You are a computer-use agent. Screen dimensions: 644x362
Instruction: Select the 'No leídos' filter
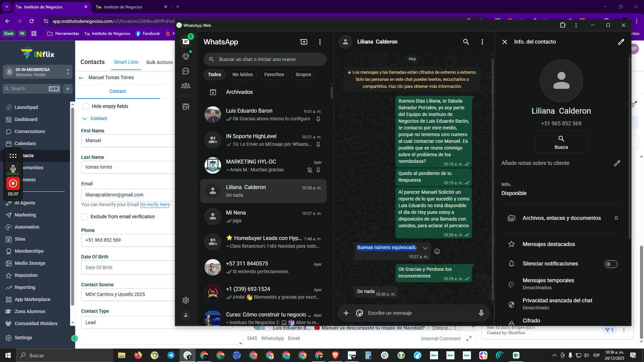tap(243, 74)
